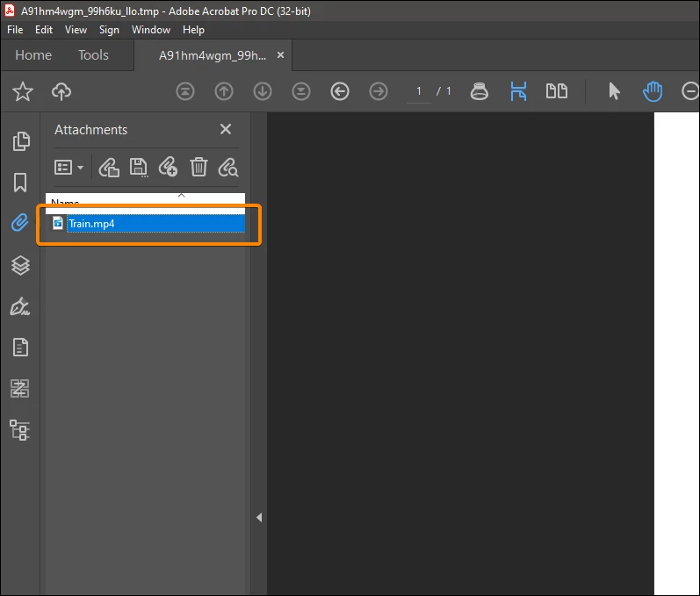Delete the selected attachment
The image size is (700, 596).
[x=198, y=168]
